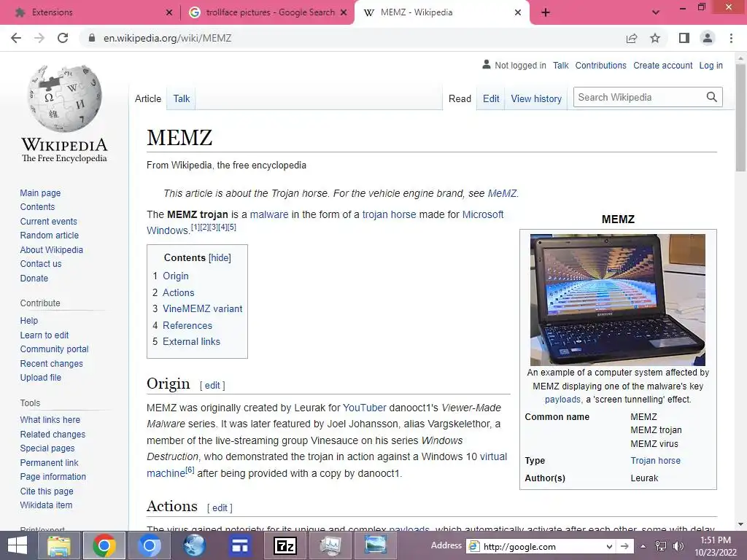Screen dimensions: 747x560
Task: Open the Create account link
Action: [662, 65]
